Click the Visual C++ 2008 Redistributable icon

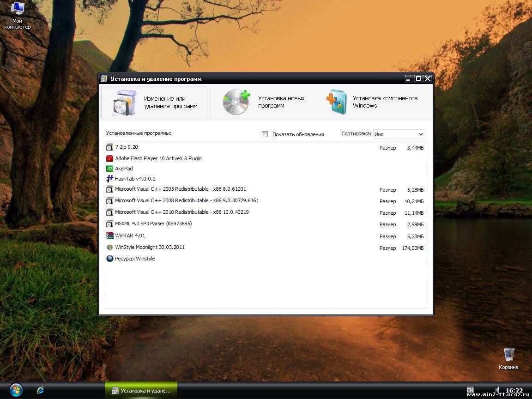(x=109, y=200)
